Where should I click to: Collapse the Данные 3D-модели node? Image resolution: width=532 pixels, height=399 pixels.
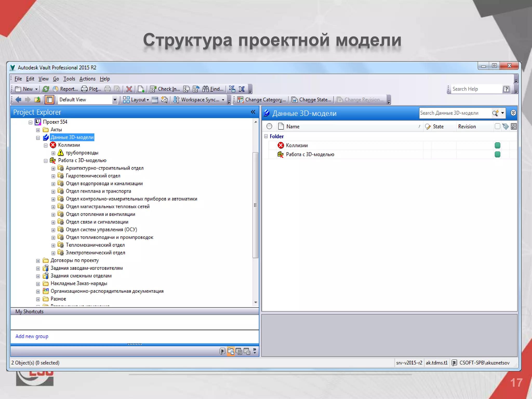pos(38,138)
